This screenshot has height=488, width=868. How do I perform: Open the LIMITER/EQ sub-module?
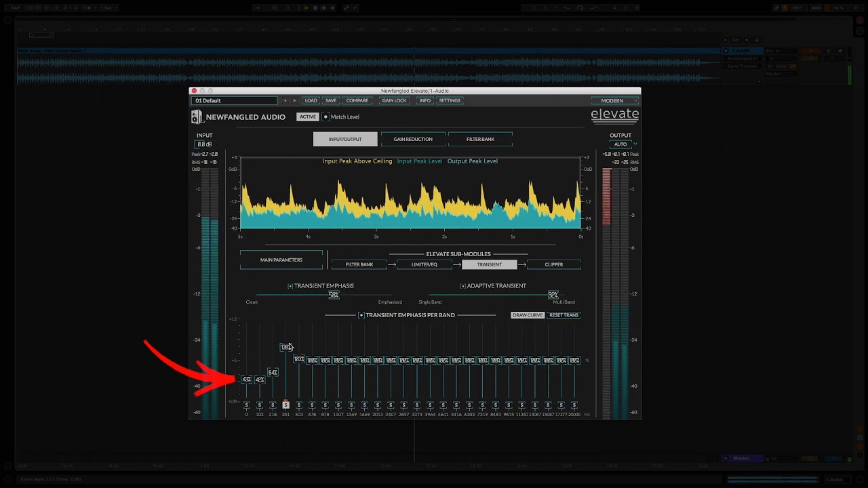(x=425, y=264)
